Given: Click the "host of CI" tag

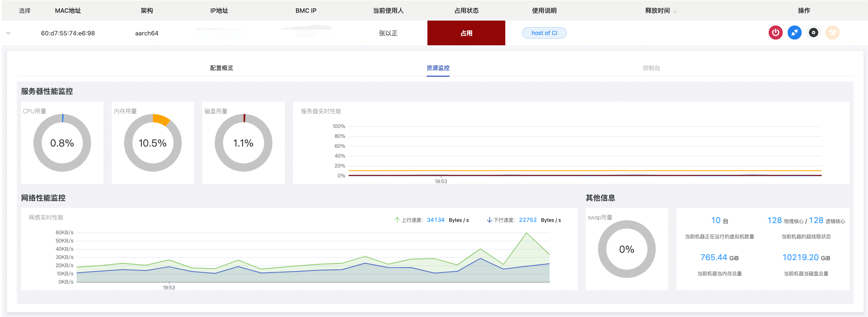Looking at the screenshot, I should 544,33.
